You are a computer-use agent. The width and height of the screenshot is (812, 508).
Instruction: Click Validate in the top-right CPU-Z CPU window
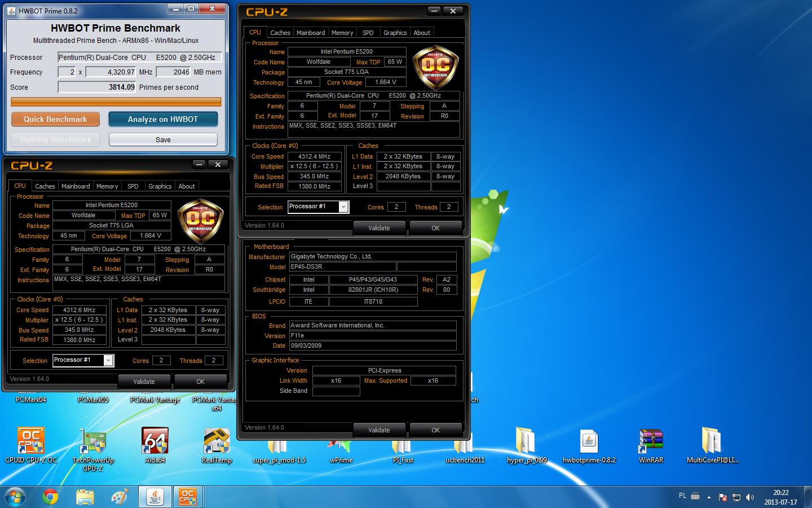click(379, 228)
